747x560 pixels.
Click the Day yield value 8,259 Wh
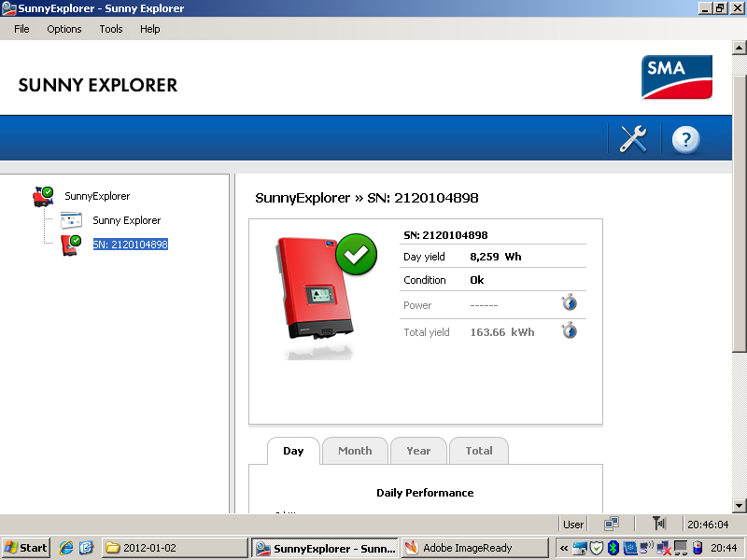tap(496, 257)
